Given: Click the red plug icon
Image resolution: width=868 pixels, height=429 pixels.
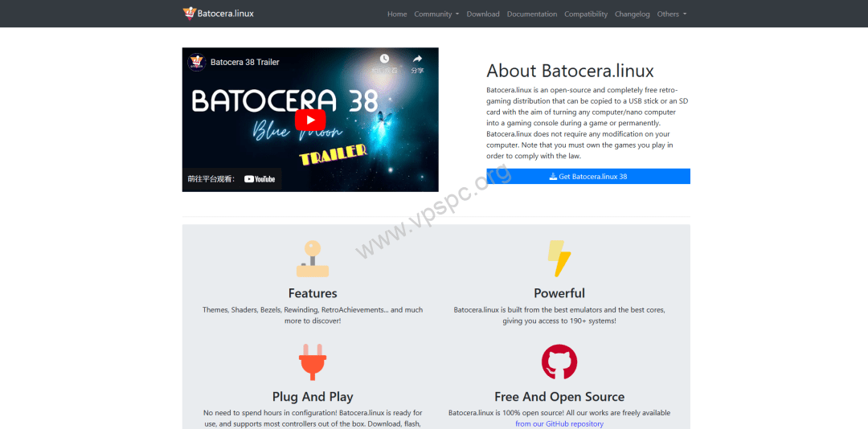Looking at the screenshot, I should pyautogui.click(x=313, y=362).
